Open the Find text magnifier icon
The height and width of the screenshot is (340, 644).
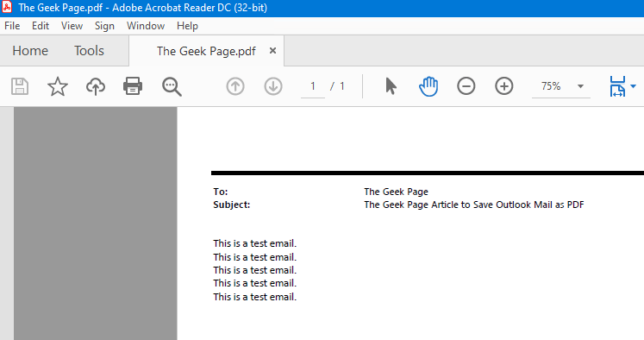coord(172,87)
